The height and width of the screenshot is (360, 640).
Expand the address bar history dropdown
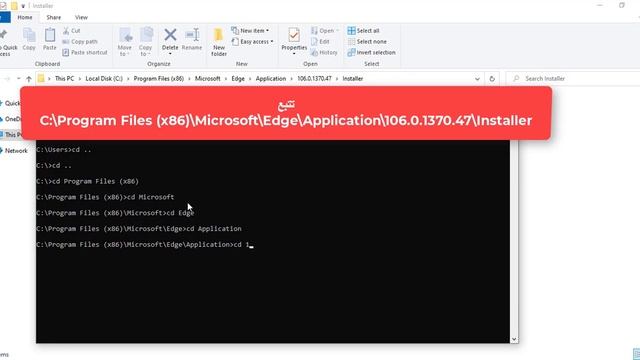(477, 79)
